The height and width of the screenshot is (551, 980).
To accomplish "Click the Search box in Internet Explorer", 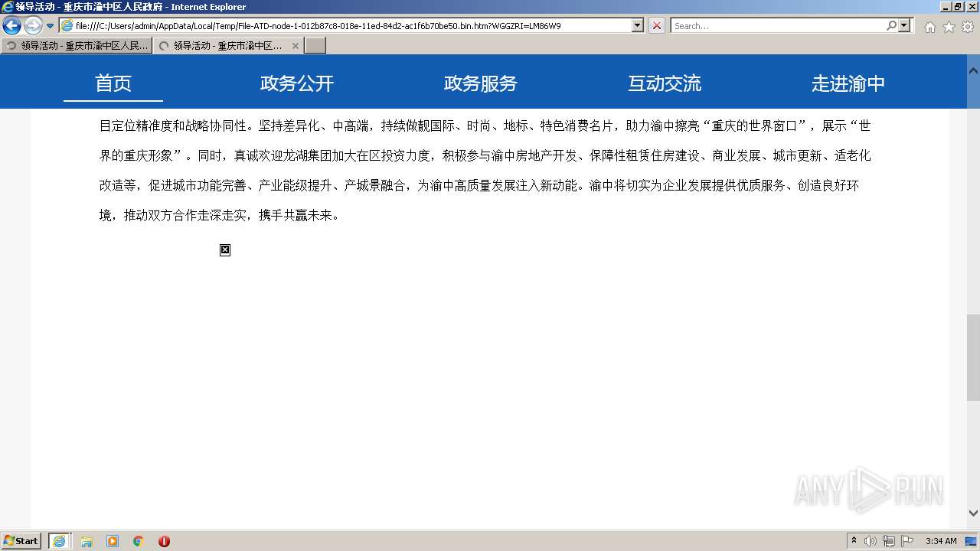I will click(x=778, y=25).
